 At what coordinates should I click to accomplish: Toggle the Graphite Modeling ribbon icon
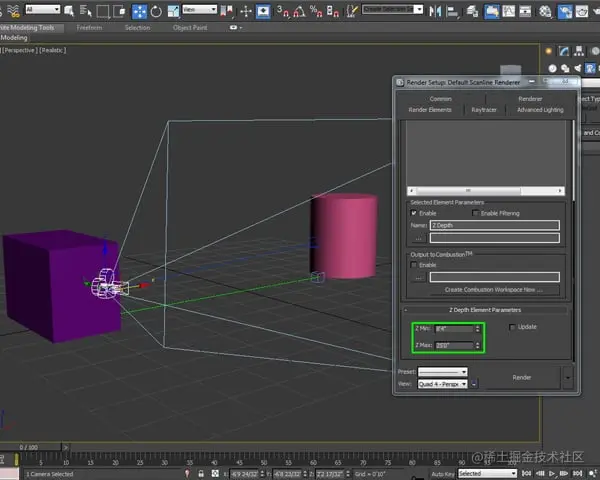[491, 11]
